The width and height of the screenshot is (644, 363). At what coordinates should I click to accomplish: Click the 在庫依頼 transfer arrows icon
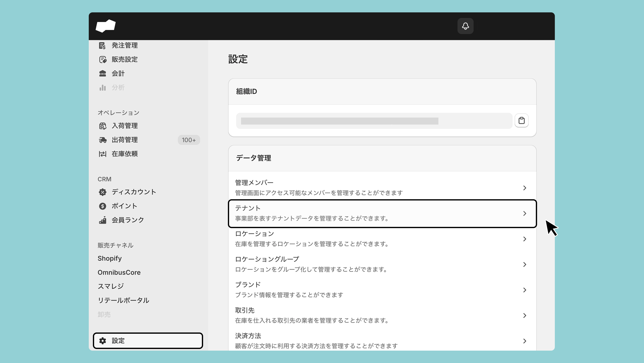[103, 154]
